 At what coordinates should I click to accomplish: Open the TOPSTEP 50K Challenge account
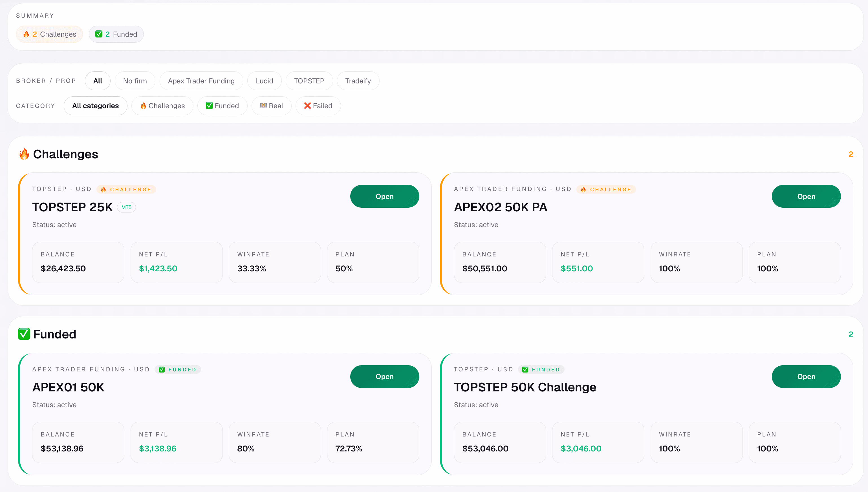point(806,376)
